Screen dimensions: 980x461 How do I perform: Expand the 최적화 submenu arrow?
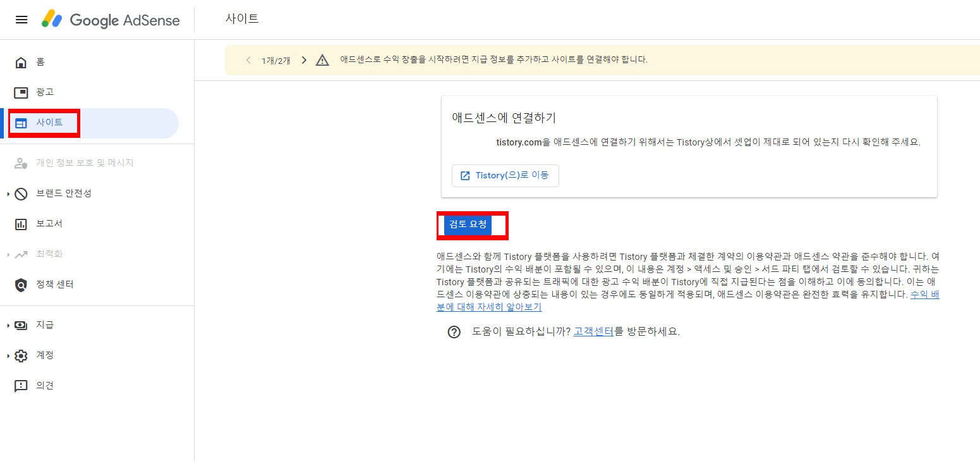[8, 254]
